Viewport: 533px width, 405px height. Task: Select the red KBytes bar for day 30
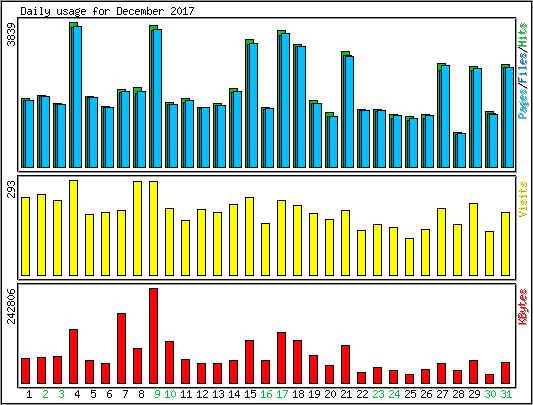point(489,379)
